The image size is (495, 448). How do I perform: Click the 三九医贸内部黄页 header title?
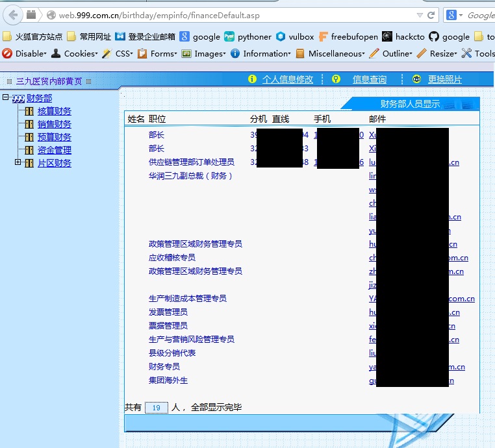(x=49, y=81)
